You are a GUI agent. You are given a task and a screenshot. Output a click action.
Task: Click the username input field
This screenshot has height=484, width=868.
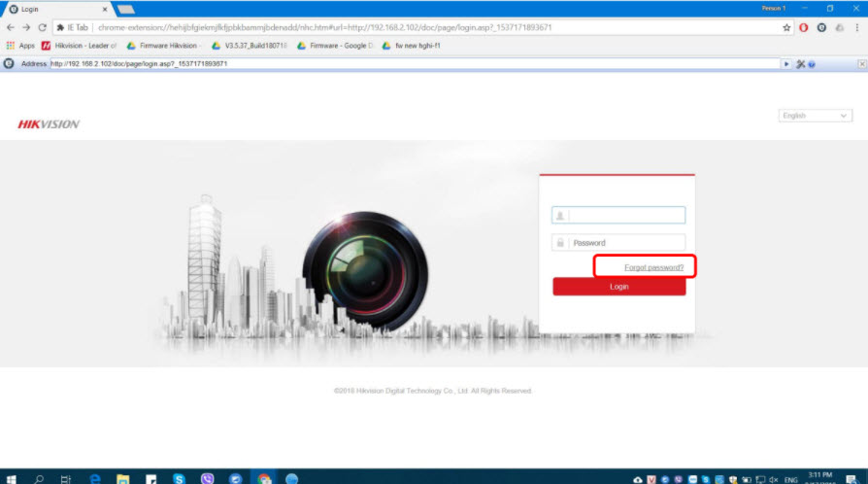point(625,215)
